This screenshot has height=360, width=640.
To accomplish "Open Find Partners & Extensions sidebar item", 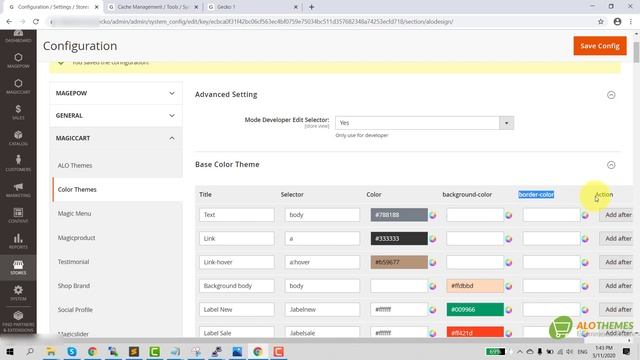I will 18,321.
